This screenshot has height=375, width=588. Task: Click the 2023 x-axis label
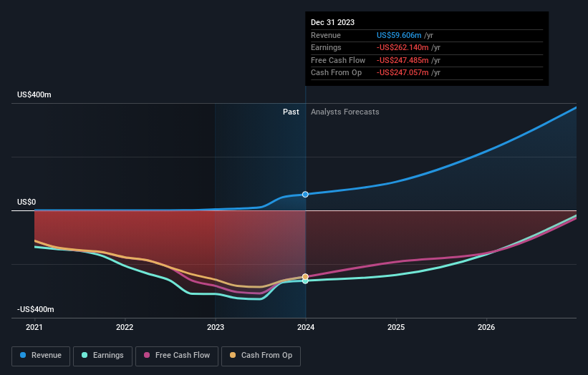216,328
